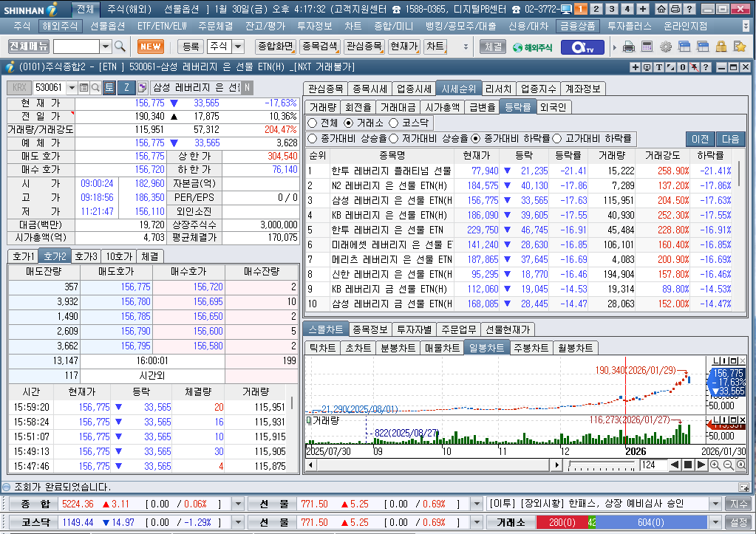Click the chart stop square button
Viewport: 756px width, 534px height.
coord(688,465)
